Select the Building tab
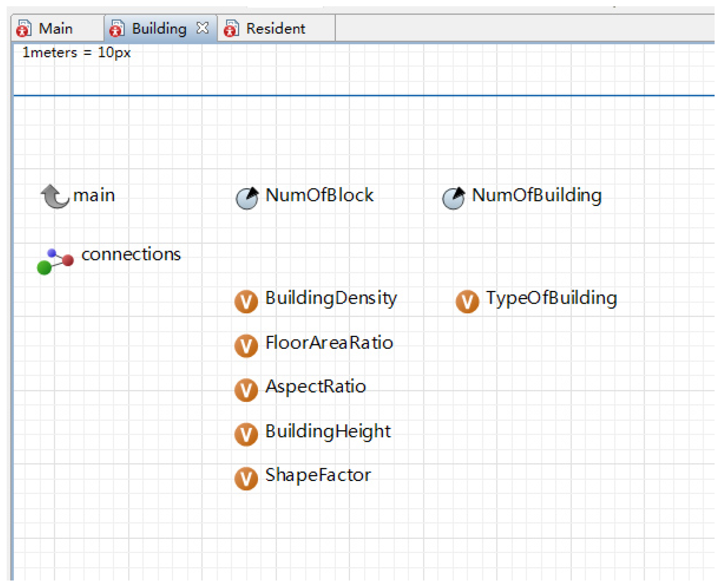This screenshot has width=720, height=588. pos(160,28)
